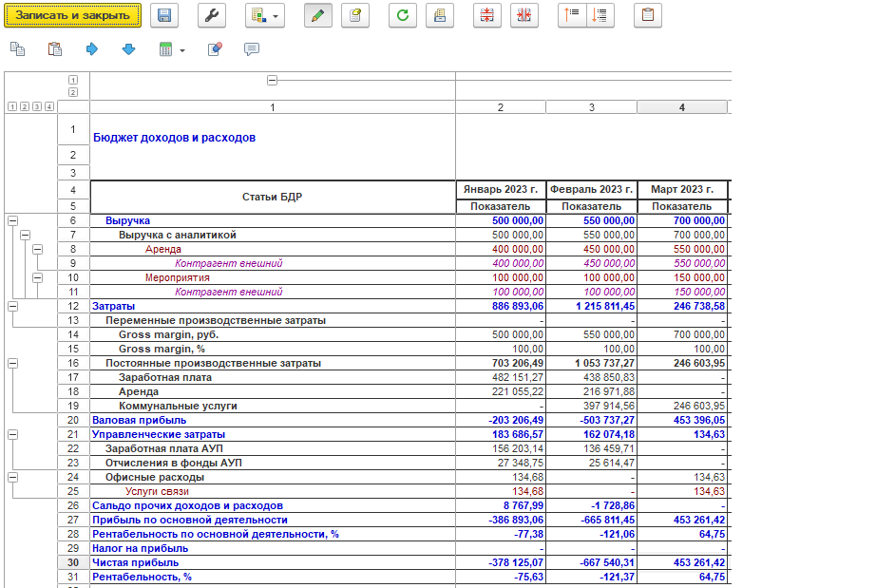Image resolution: width=876 pixels, height=588 pixels.
Task: Click the Февраль 2023 г. column header
Action: [x=592, y=189]
